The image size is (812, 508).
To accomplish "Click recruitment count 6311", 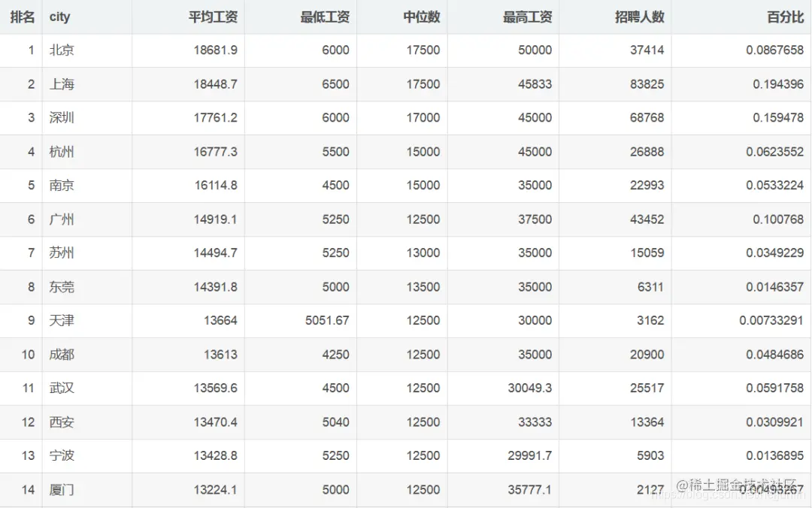I will point(650,287).
